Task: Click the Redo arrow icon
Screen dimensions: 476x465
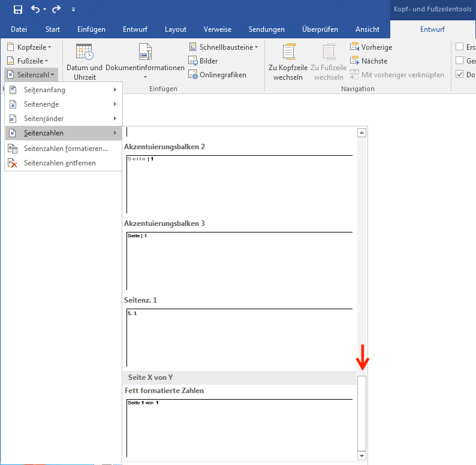Action: coord(56,9)
